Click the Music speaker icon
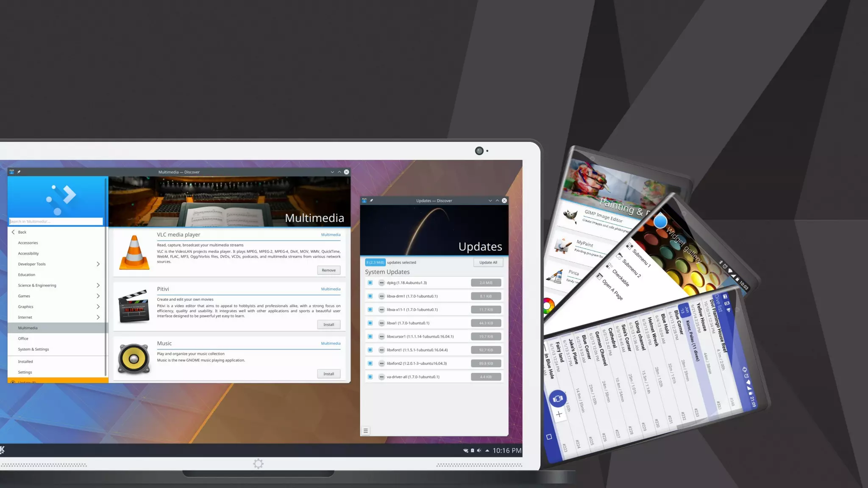The image size is (868, 488). pos(134,359)
